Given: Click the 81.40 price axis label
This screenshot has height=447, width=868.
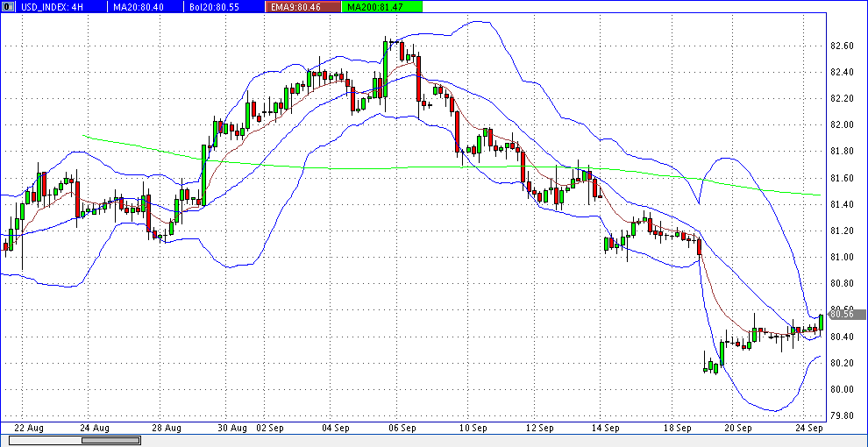Looking at the screenshot, I should coord(843,205).
